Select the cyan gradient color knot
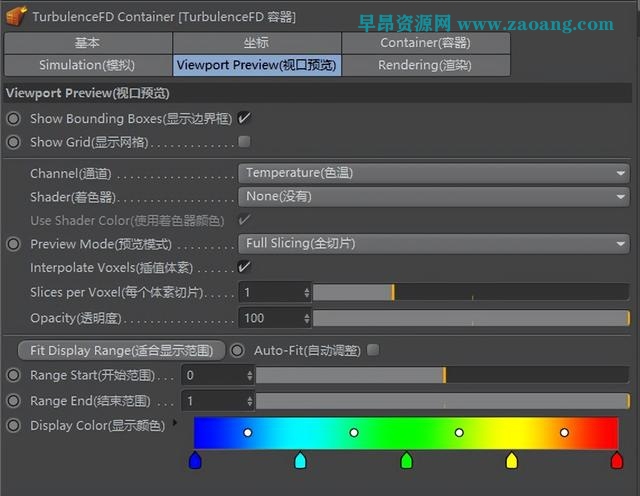640x496 pixels. pos(300,460)
